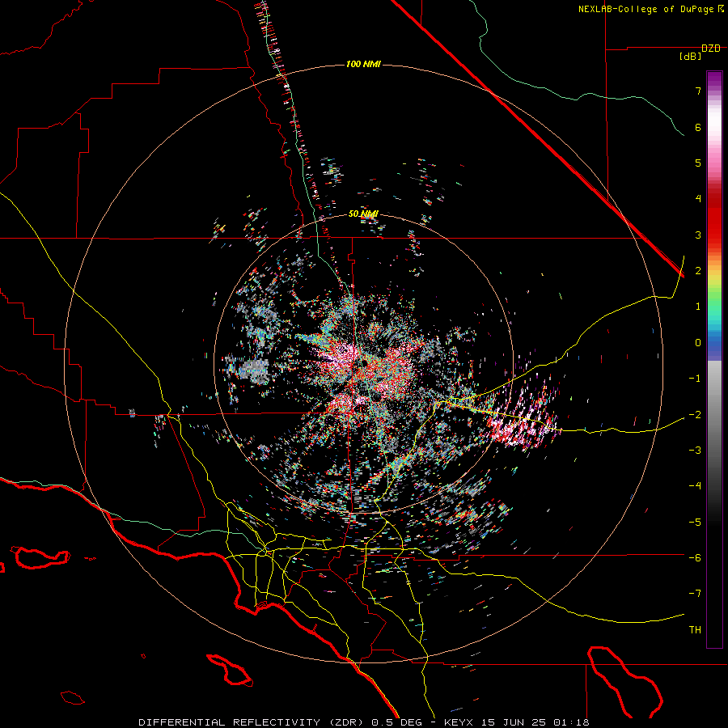Click the [dB] units label
The image size is (728, 728).
pyautogui.click(x=691, y=57)
